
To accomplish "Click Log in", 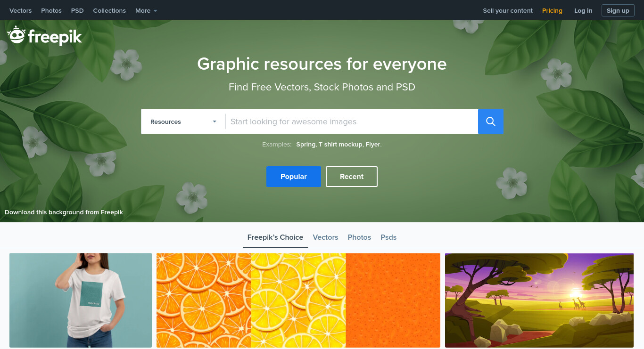I will coord(583,10).
